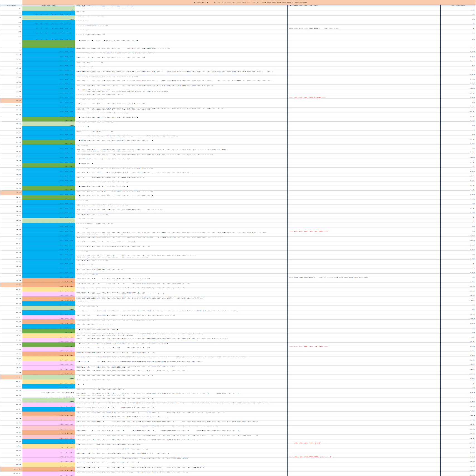Click the red memo note in row 97
The height and width of the screenshot is (476, 476).
coord(311,457)
